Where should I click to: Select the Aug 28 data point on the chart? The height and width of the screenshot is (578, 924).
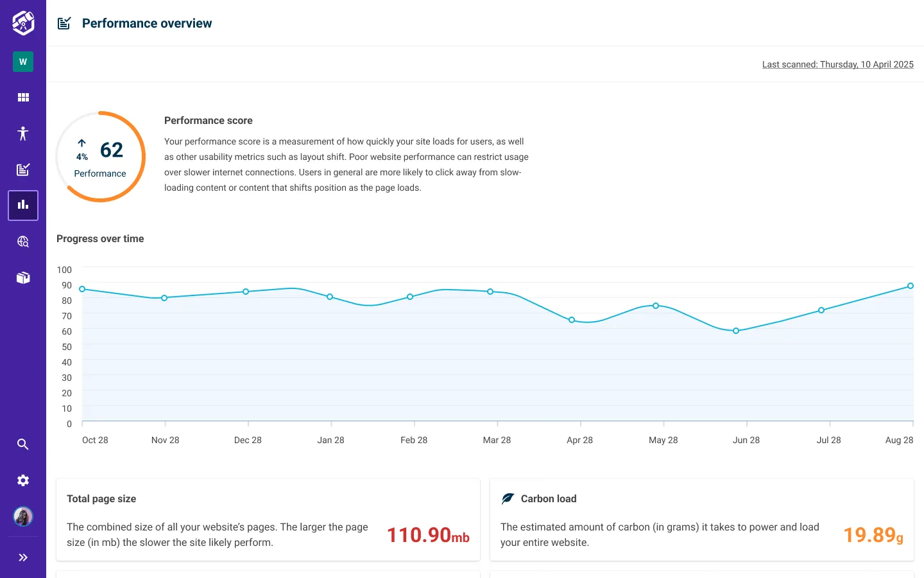point(910,285)
